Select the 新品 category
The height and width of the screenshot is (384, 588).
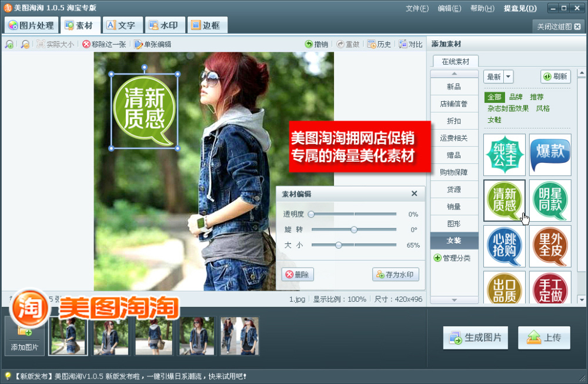(x=454, y=86)
